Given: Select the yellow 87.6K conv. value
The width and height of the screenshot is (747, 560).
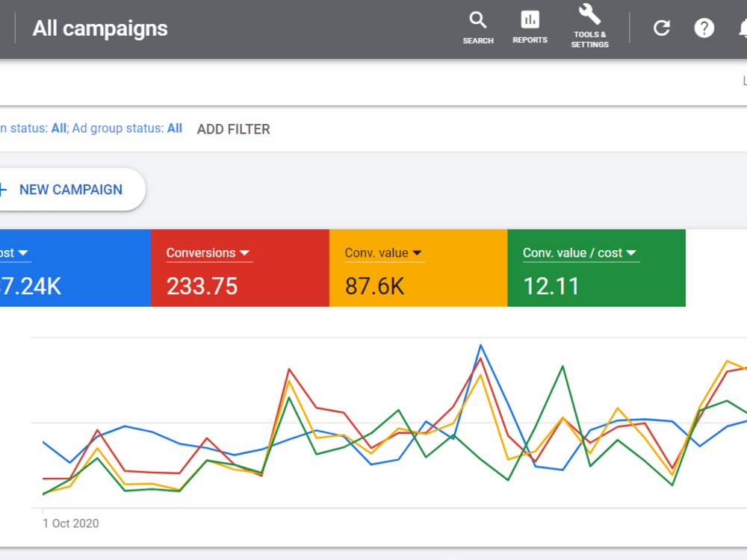Looking at the screenshot, I should (374, 286).
